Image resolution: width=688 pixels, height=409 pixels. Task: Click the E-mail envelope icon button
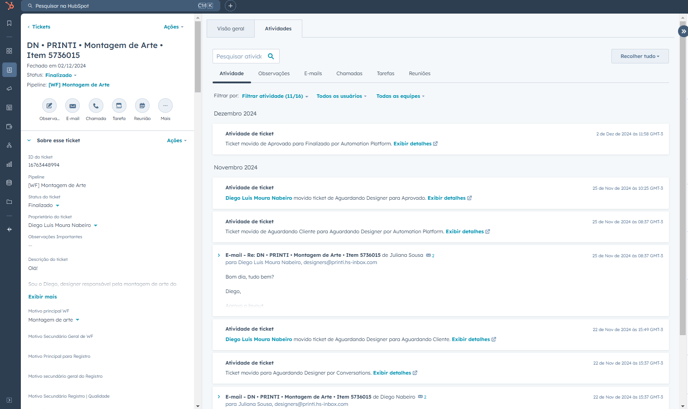[x=72, y=105]
